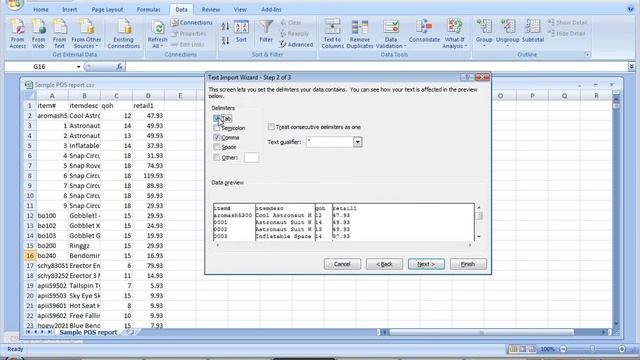Toggle the Tab delimiter checkbox

(x=217, y=118)
